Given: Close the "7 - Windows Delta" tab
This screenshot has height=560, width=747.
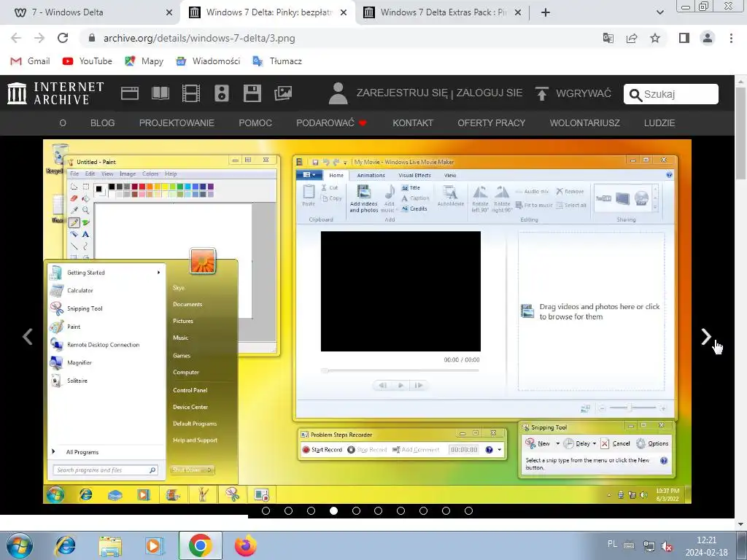Looking at the screenshot, I should (x=169, y=12).
